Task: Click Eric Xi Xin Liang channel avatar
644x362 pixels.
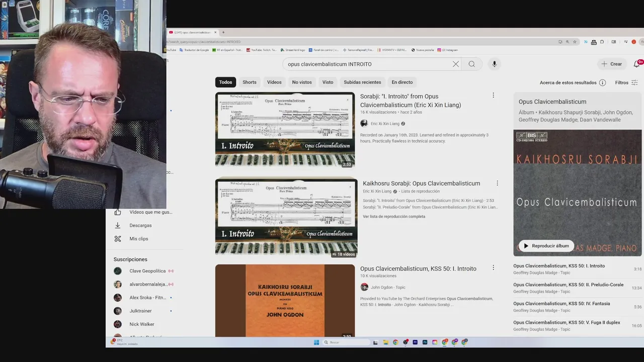Action: pyautogui.click(x=364, y=124)
